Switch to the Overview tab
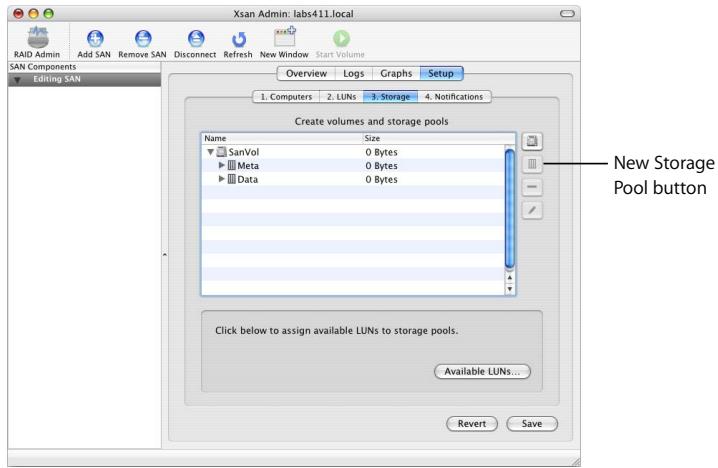Screen dimensions: 718x468 [x=306, y=73]
